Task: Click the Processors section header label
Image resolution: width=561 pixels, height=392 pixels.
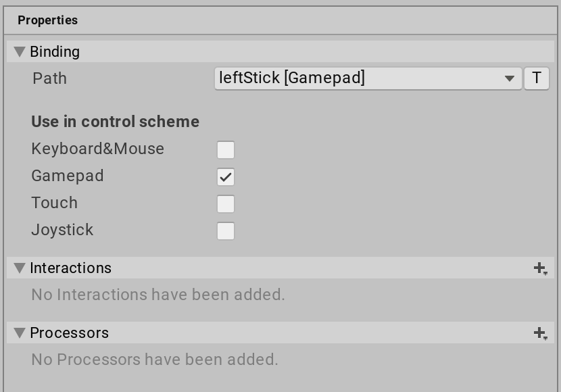Action: (70, 333)
